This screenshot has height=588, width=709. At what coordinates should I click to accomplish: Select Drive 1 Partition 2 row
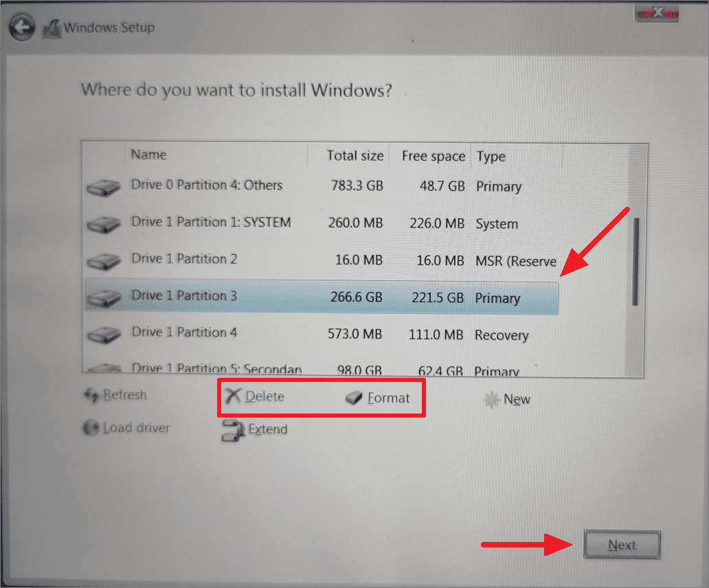click(322, 261)
